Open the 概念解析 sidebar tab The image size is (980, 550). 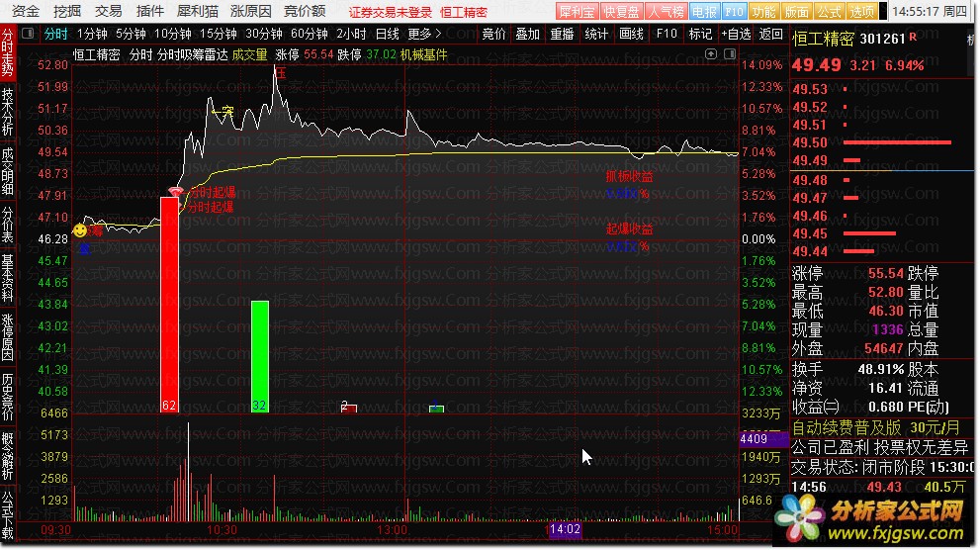pyautogui.click(x=7, y=457)
